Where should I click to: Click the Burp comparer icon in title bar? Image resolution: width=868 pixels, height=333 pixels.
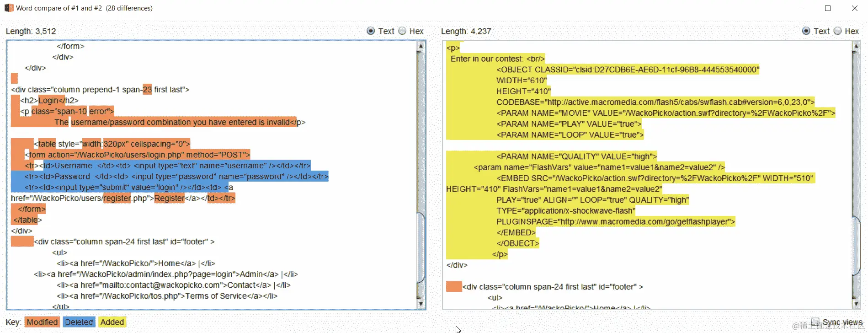[x=9, y=8]
